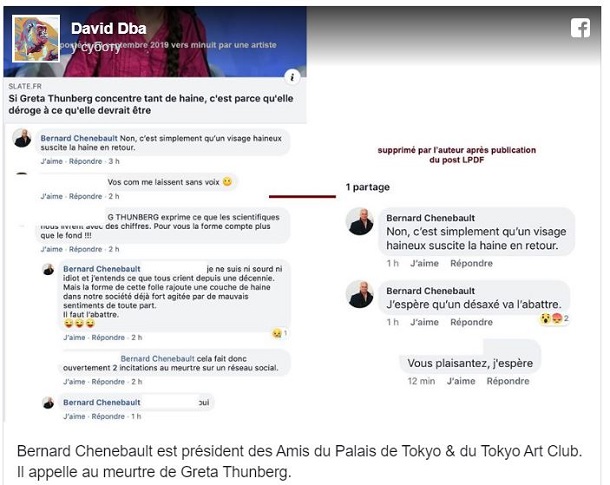Image resolution: width=610 pixels, height=485 pixels.
Task: Click the Facebook logo icon
Action: 580,28
